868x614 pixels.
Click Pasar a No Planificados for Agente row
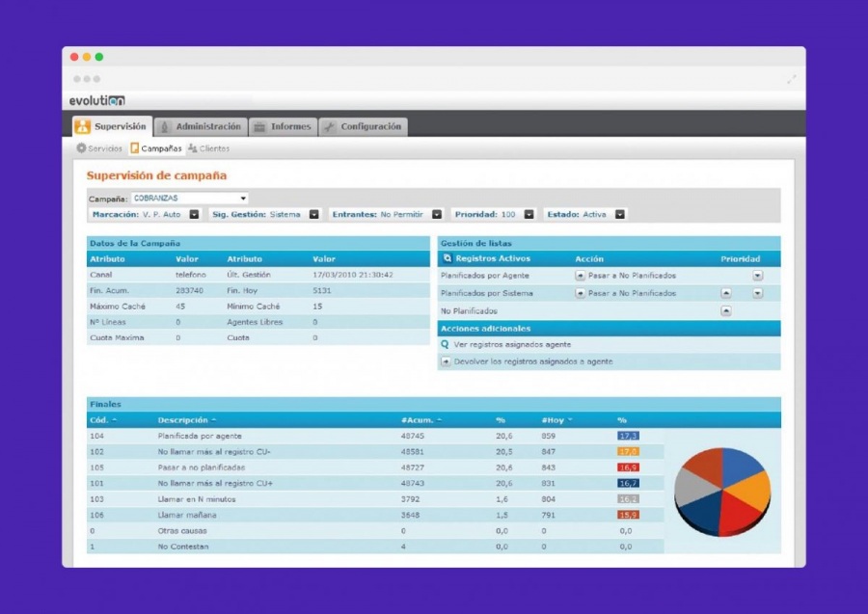(x=632, y=276)
